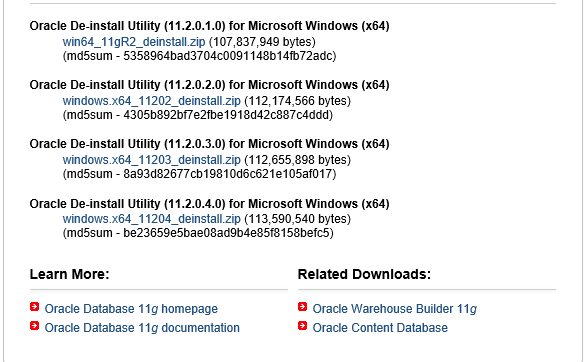
Task: Click the md5sum text starting with be23659e5b
Action: click(x=198, y=233)
